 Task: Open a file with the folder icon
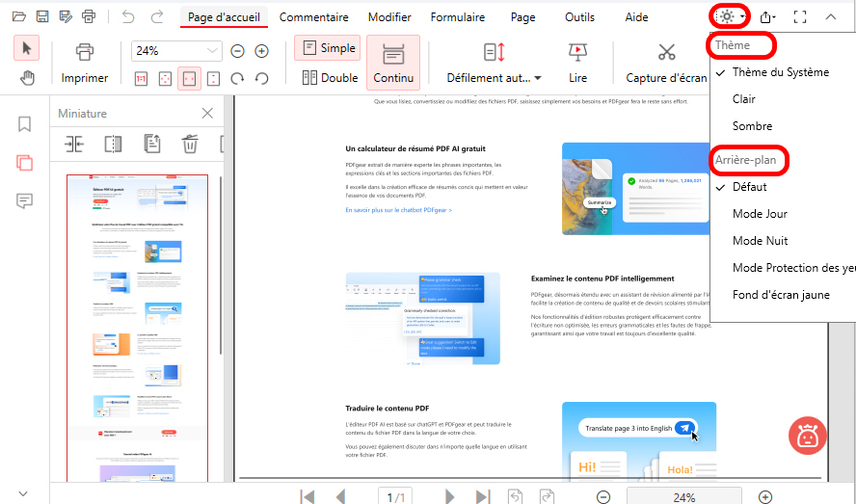[x=19, y=17]
